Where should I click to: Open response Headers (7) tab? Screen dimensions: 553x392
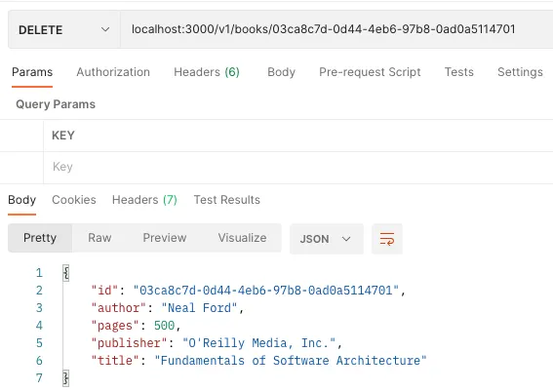[x=144, y=200]
